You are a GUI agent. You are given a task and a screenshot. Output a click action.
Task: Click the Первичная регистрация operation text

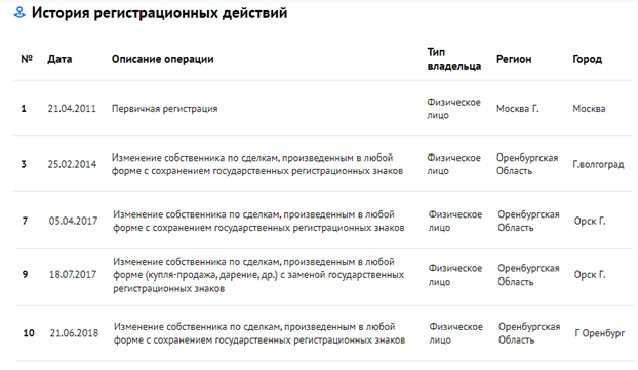(x=164, y=109)
